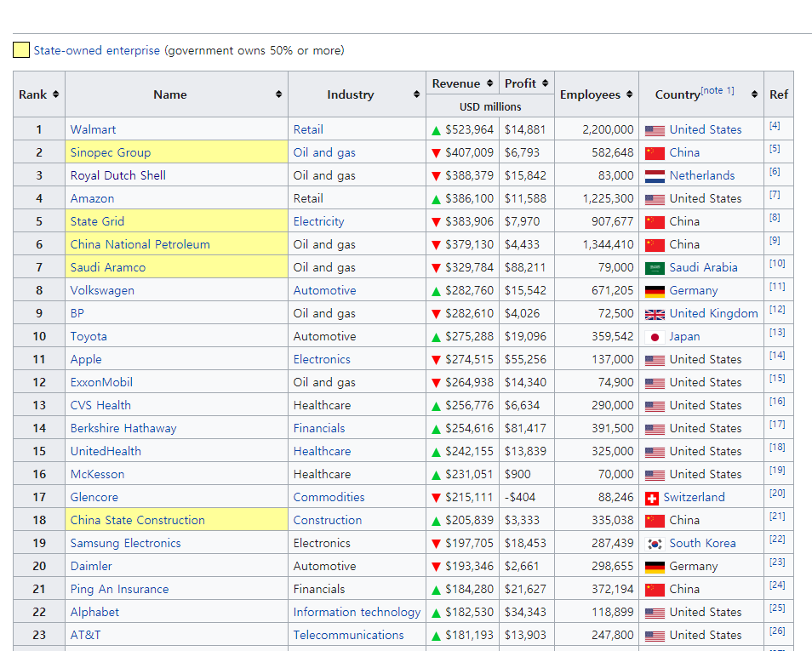Open the BP company link

click(77, 313)
